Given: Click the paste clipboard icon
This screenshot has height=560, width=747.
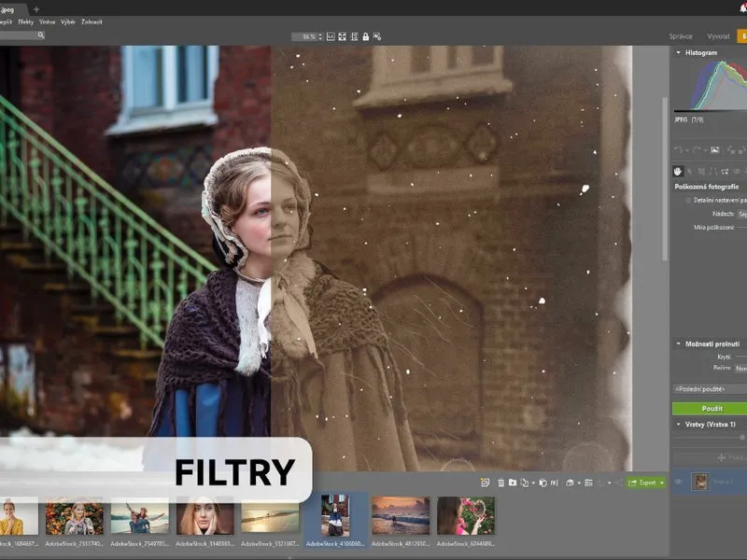Looking at the screenshot, I should (x=543, y=483).
